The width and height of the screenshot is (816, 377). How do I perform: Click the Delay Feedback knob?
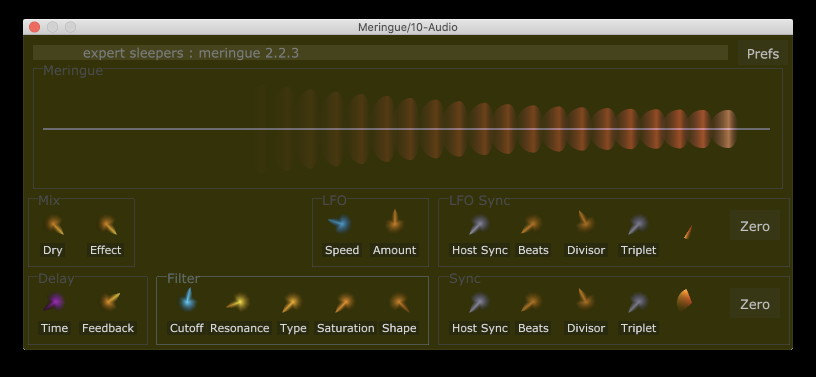tap(110, 301)
